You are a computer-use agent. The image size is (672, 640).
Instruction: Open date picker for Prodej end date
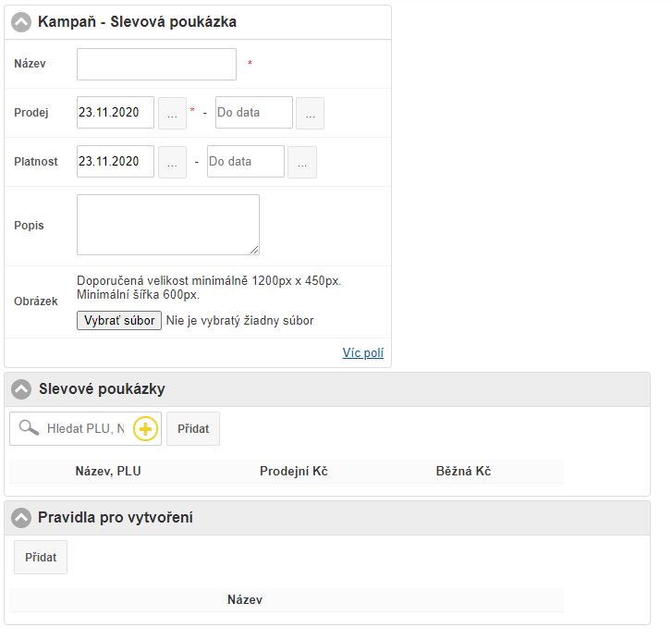pos(310,113)
